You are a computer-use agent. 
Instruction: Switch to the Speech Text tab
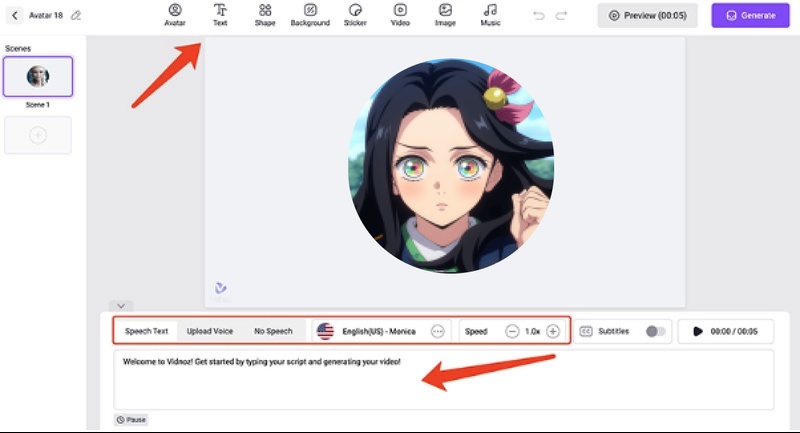click(146, 331)
